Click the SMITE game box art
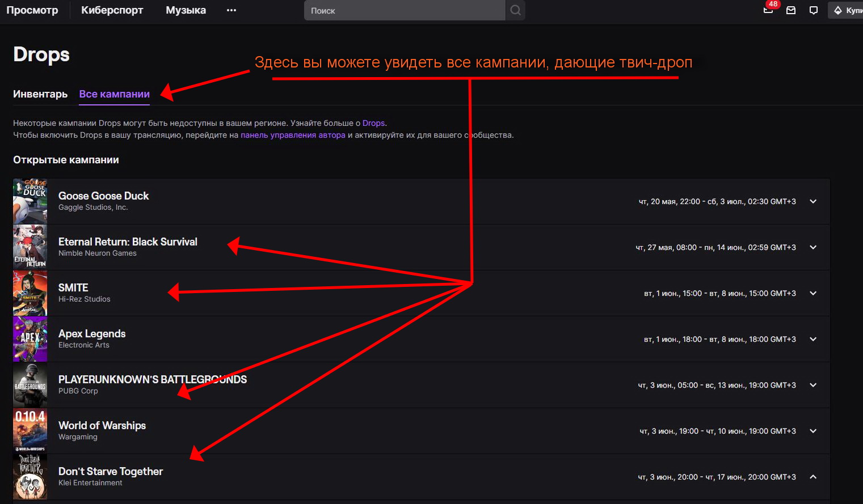863x504 pixels. pyautogui.click(x=30, y=293)
